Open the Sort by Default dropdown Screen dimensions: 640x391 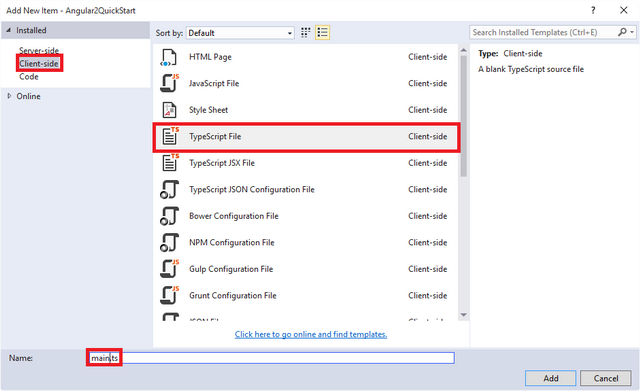click(x=240, y=33)
